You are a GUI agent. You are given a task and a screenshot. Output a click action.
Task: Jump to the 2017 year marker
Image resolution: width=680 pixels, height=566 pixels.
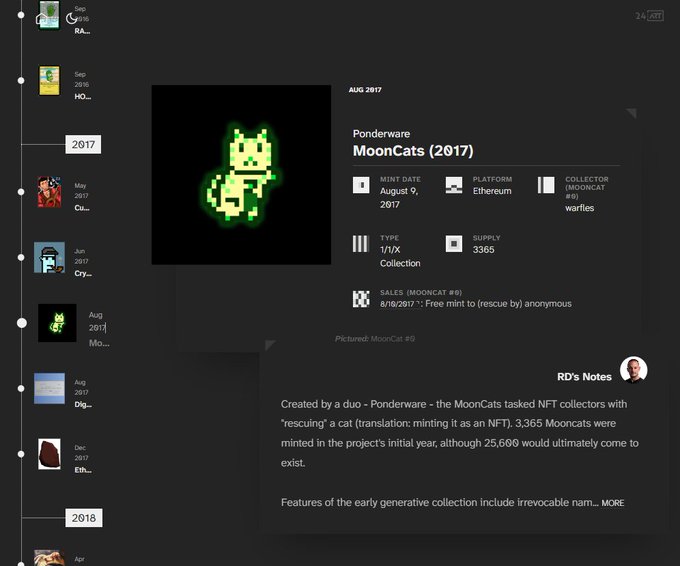[x=83, y=144]
